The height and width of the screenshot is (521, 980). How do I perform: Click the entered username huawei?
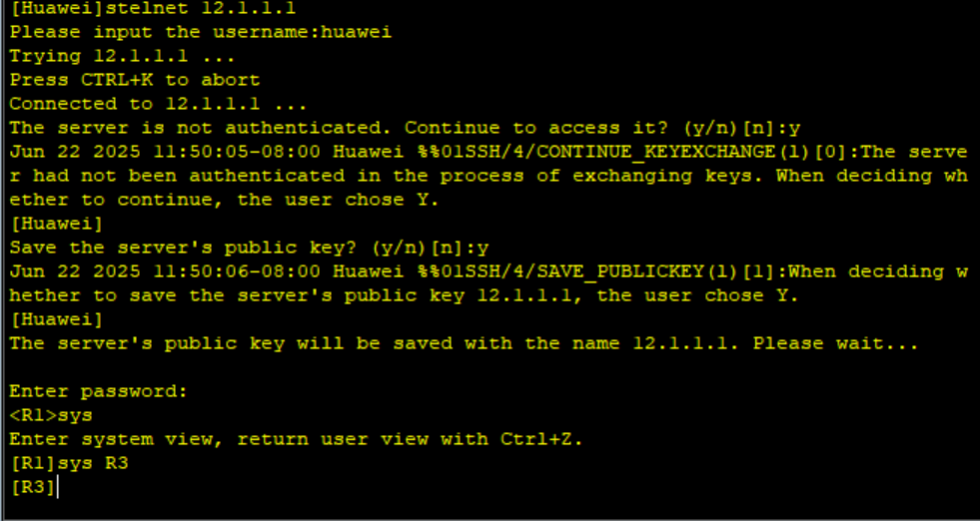356,32
